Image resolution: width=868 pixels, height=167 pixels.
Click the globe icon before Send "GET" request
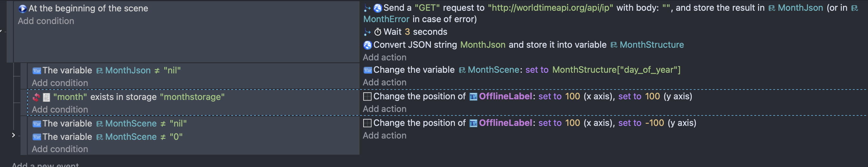pos(377,8)
